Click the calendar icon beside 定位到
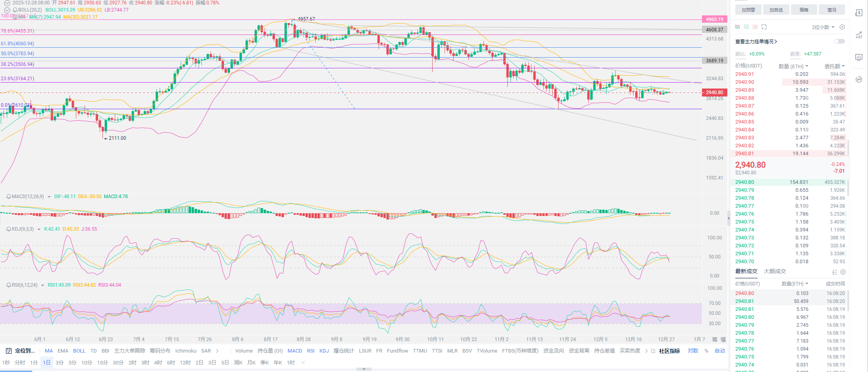 (9, 351)
